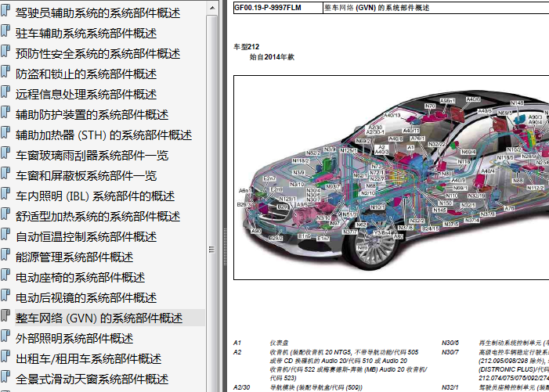Open 车窗玻璃雨刮器系统部件一览 bookmark

coord(92,155)
